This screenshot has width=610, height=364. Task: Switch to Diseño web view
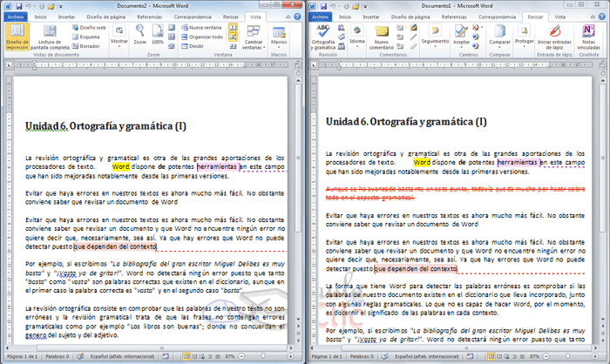coord(89,28)
